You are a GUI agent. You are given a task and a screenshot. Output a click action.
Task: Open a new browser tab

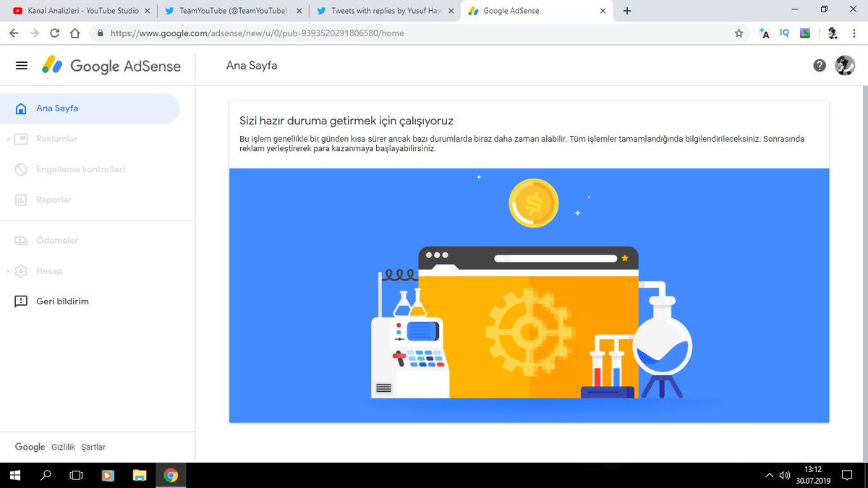627,11
